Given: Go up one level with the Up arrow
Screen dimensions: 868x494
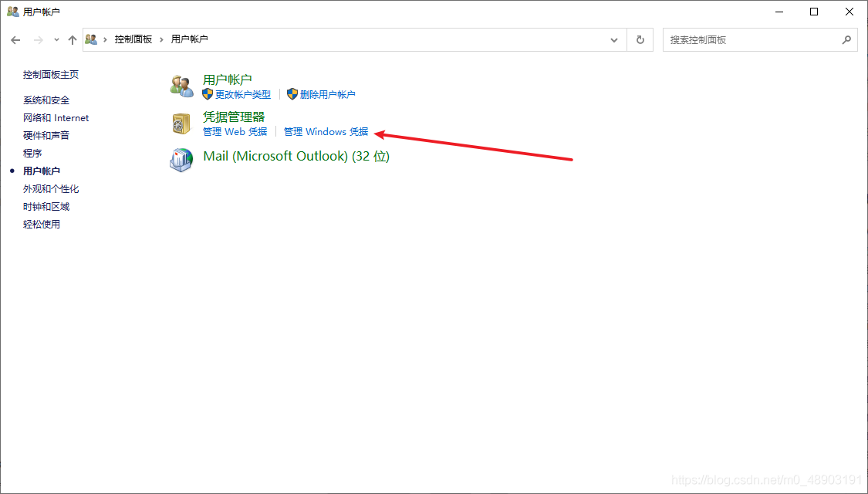Looking at the screenshot, I should (x=72, y=40).
